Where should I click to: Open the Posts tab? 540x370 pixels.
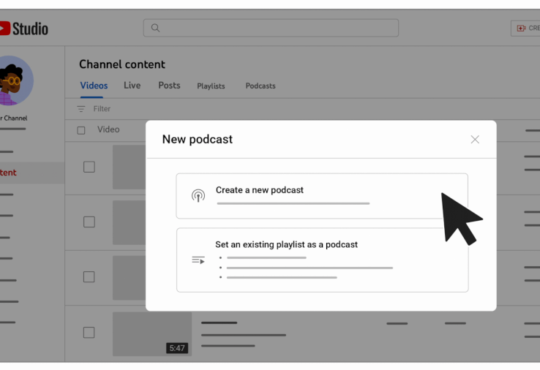169,85
